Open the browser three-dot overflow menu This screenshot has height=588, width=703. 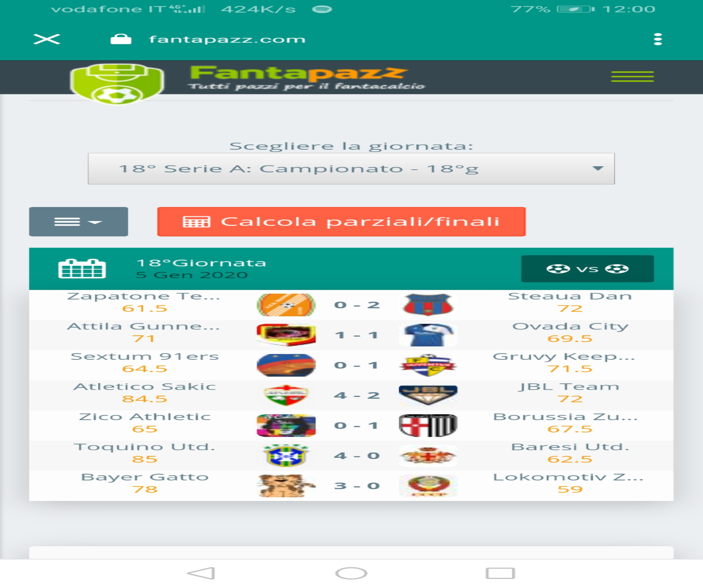(658, 39)
